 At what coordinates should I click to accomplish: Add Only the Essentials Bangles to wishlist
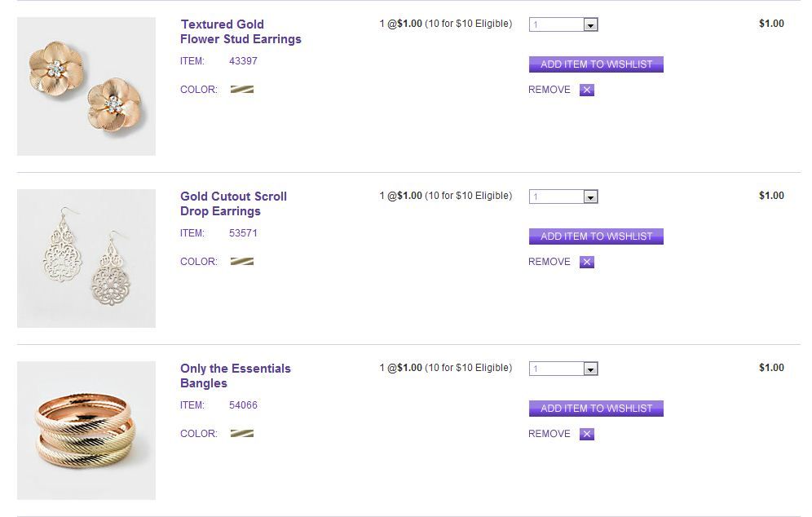click(596, 409)
